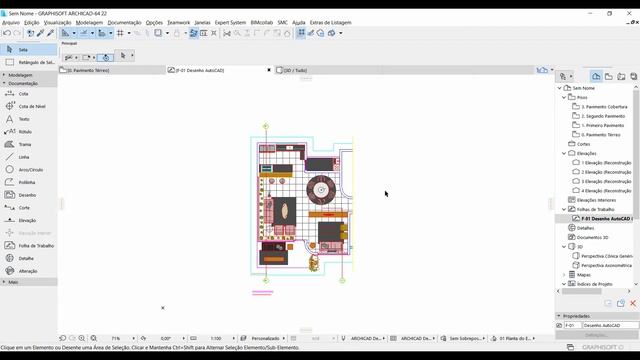Open 3. Pavimento Cobertura in navigator
The image size is (640, 360).
tap(604, 107)
